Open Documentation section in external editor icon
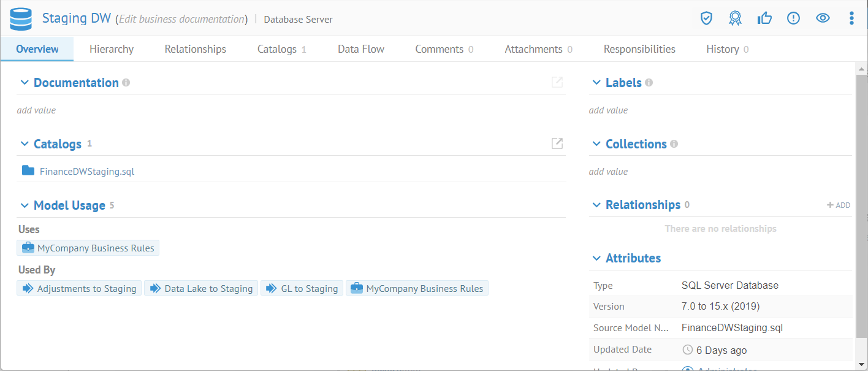 click(557, 82)
